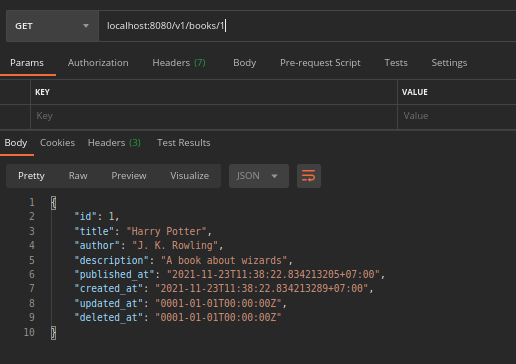Click the "Harry Potter" title value
The width and height of the screenshot is (516, 364).
[x=166, y=231]
